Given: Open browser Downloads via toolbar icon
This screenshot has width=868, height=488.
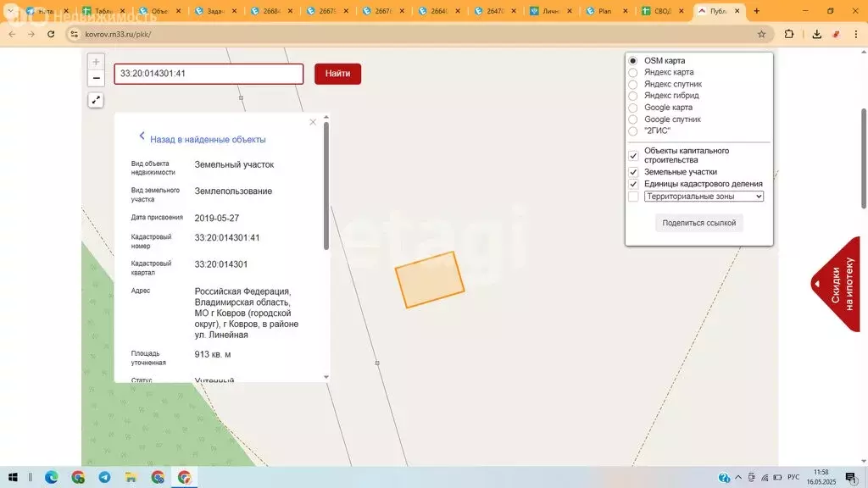Looking at the screenshot, I should [x=816, y=34].
